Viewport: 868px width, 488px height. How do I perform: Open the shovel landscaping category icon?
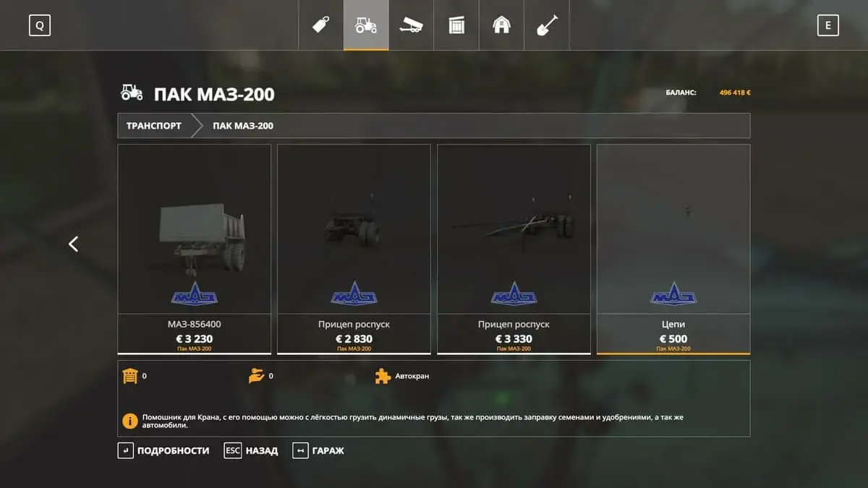(x=547, y=25)
